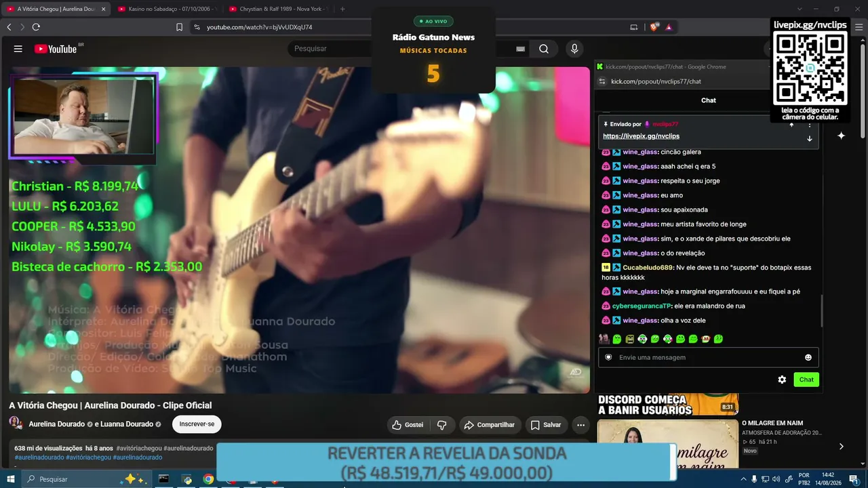Expand the pinned message with down arrow

809,138
